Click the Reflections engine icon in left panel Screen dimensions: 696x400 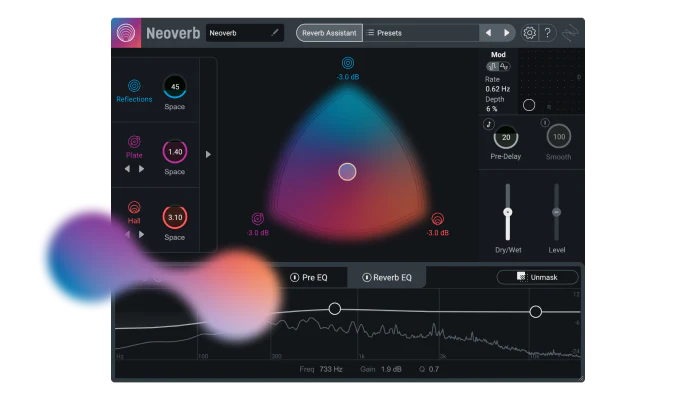click(134, 85)
